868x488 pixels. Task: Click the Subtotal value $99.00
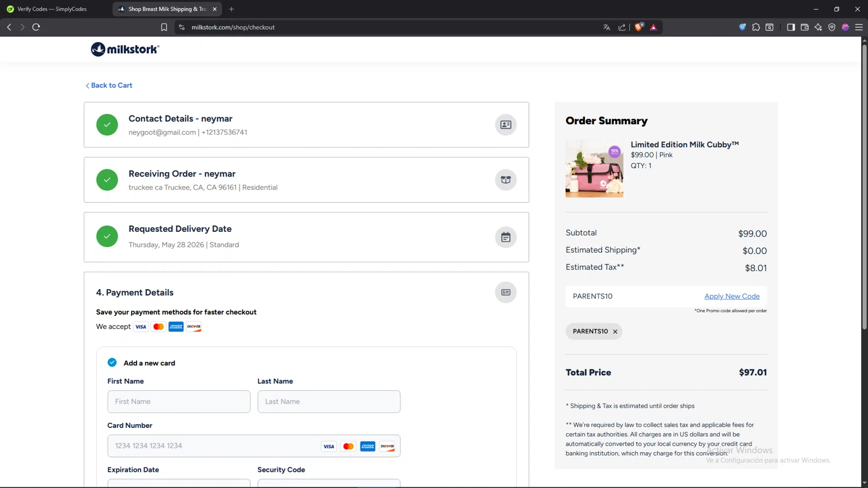752,234
